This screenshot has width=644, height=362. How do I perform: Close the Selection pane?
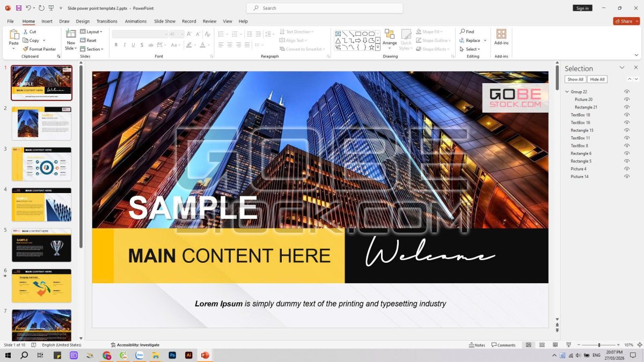click(x=636, y=68)
